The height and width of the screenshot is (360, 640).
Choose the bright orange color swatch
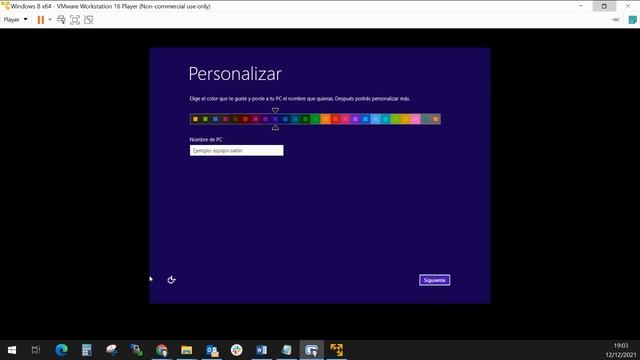pos(325,119)
